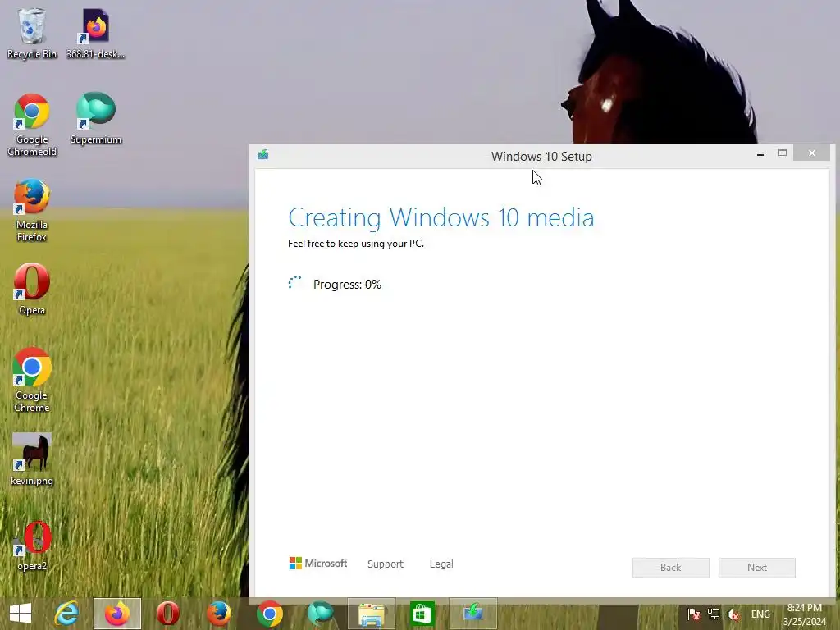The height and width of the screenshot is (630, 840).
Task: Launch Opera from the taskbar
Action: pos(167,614)
